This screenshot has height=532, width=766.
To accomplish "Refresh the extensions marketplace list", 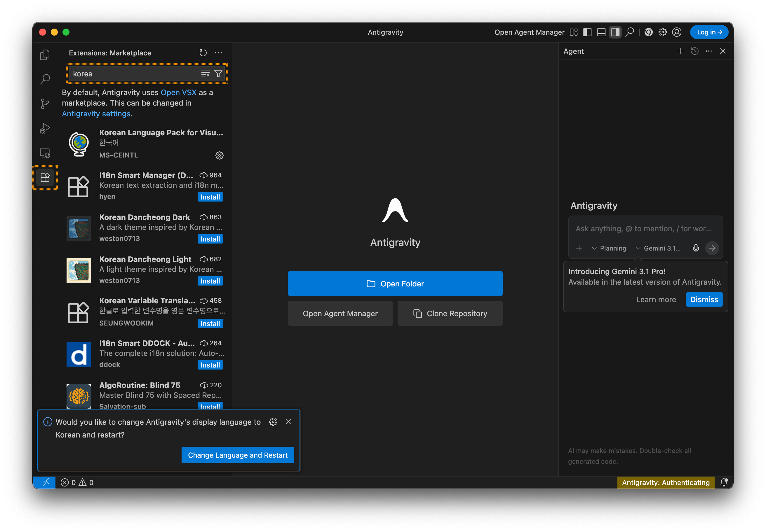I will coord(203,53).
